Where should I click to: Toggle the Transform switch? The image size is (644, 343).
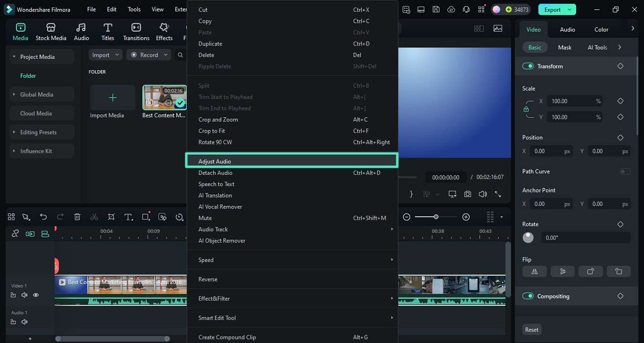[528, 66]
